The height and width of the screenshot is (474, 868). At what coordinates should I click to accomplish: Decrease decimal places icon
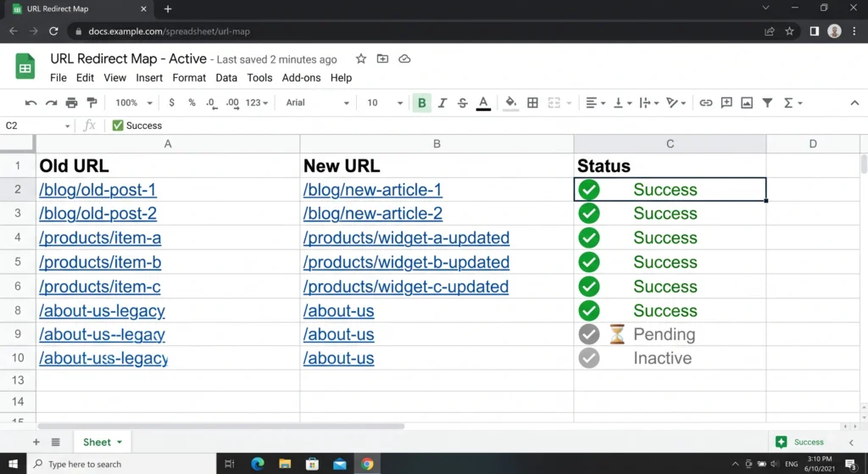tap(211, 103)
